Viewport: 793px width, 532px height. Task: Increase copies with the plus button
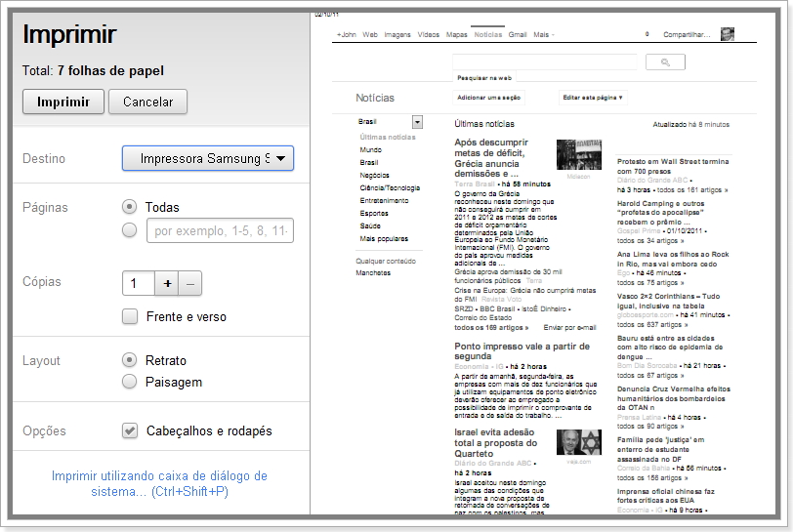pyautogui.click(x=167, y=283)
